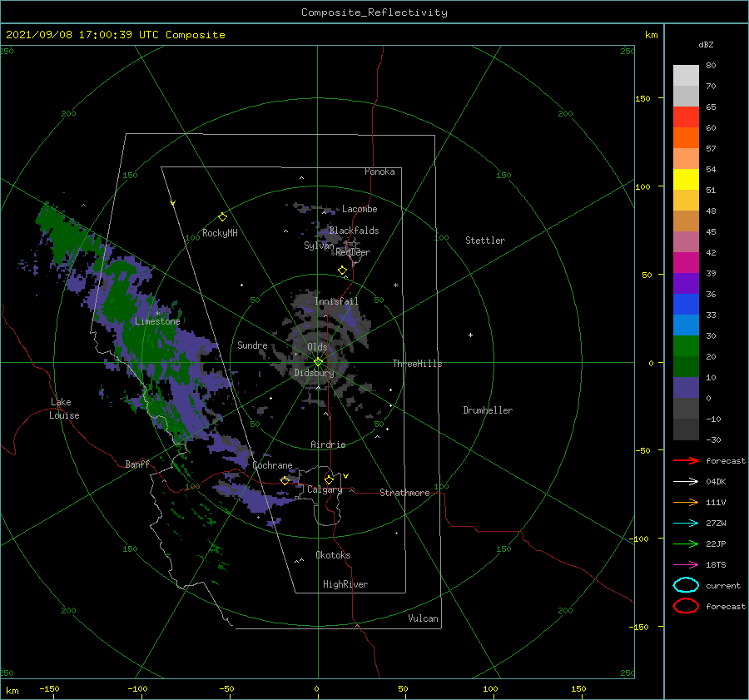
Task: Pick the dark orange 57-60 dBZ swatch
Action: [686, 138]
